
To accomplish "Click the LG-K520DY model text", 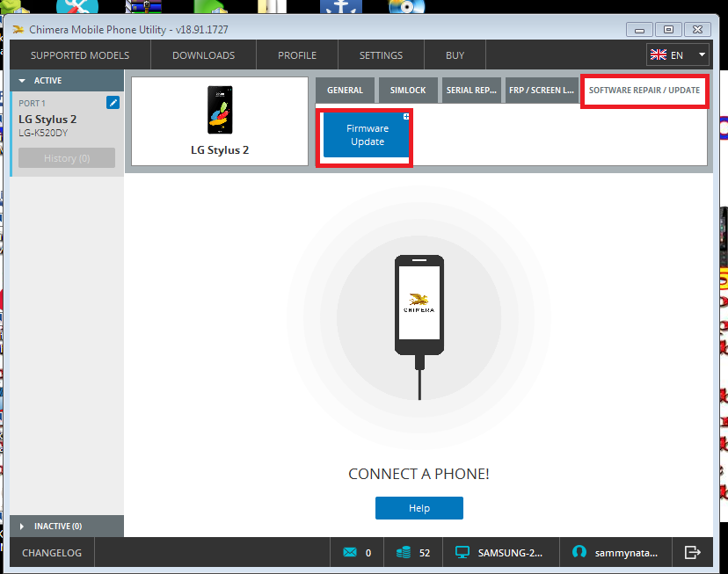I will click(43, 133).
